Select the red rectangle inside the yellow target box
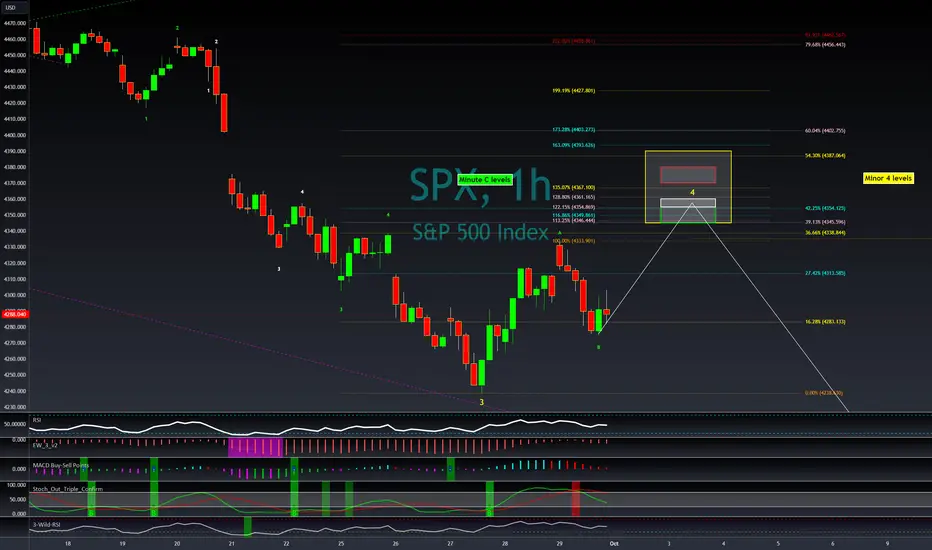Screen dimensions: 932x550 (x=688, y=175)
